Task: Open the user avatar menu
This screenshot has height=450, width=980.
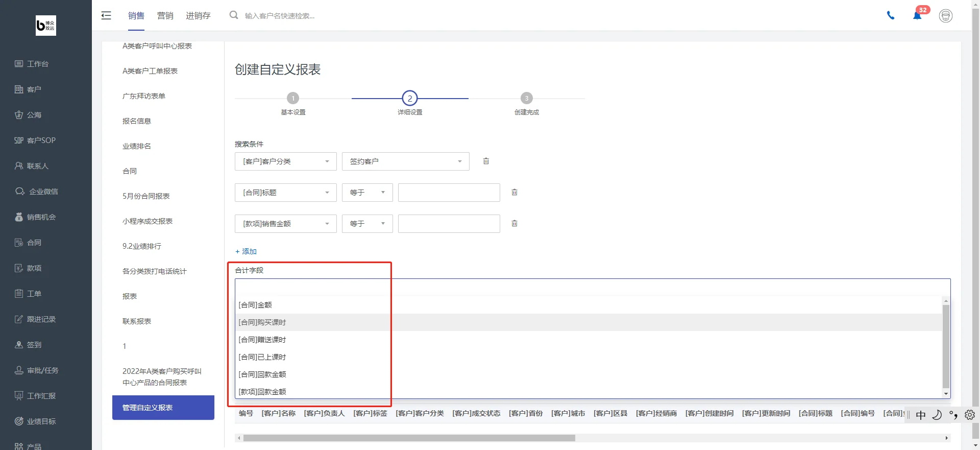Action: (x=946, y=16)
